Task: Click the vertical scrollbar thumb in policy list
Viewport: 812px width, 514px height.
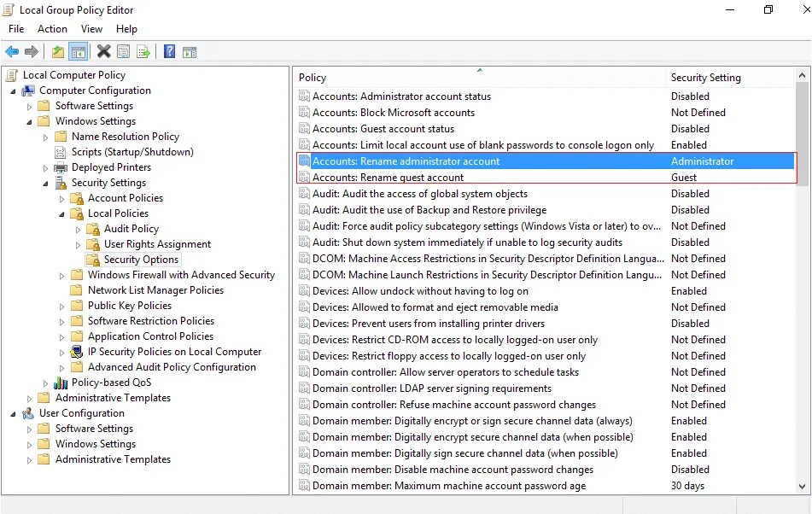Action: click(802, 133)
